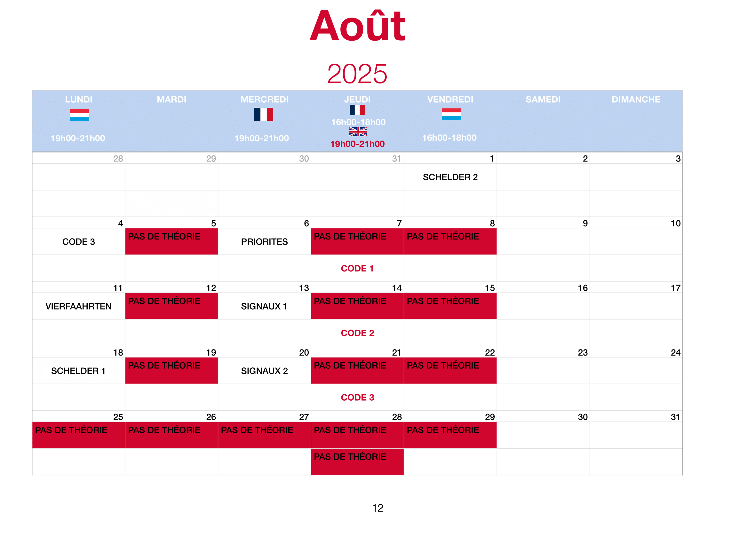Click the French flag under JEUDI
This screenshot has height=534, width=756.
pos(357,110)
